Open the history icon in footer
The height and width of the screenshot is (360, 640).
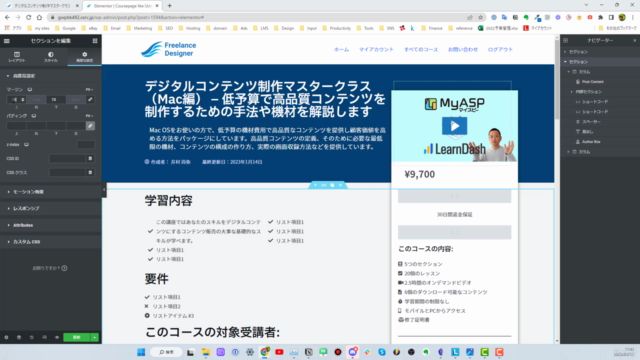pos(31,338)
